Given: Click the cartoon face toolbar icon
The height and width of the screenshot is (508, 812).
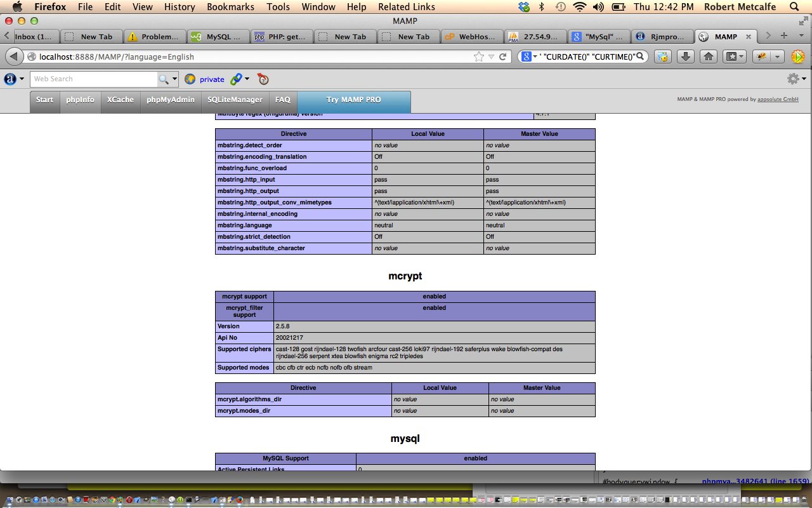Looking at the screenshot, I should click(x=662, y=57).
